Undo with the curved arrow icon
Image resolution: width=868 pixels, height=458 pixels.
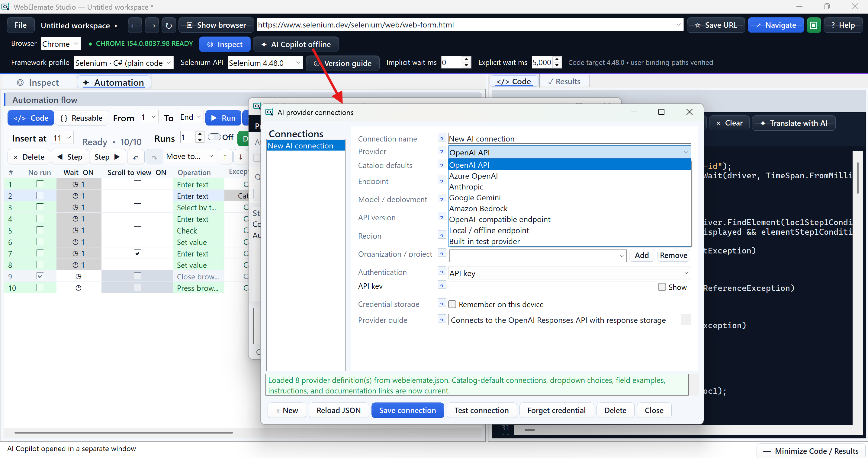[136, 157]
